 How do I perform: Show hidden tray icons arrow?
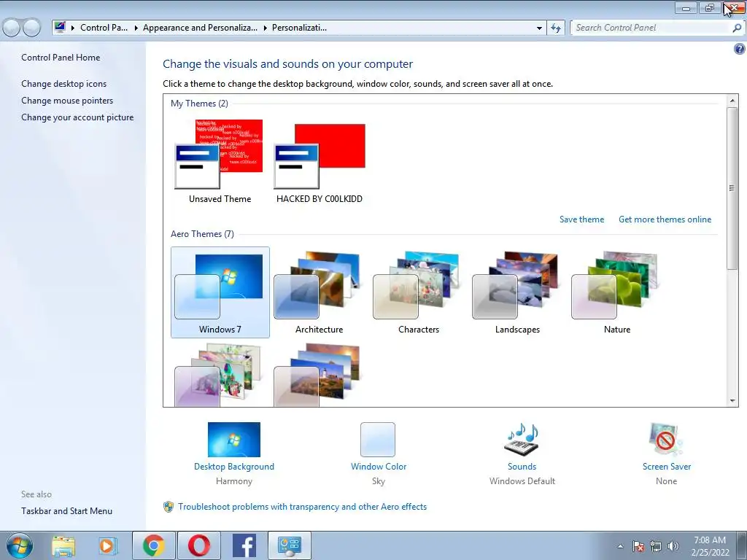click(x=620, y=546)
